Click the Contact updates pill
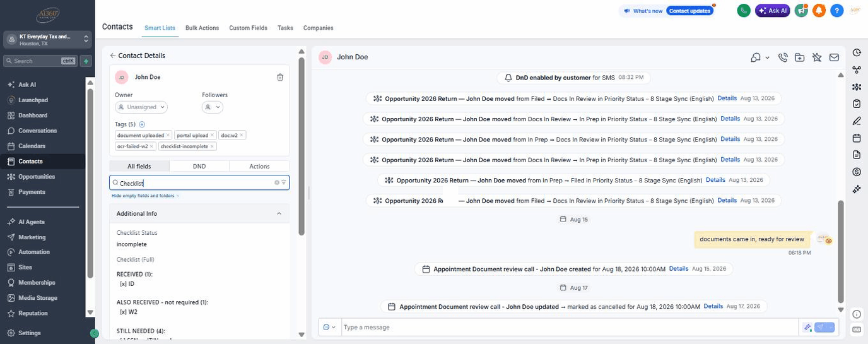The height and width of the screenshot is (344, 868). click(690, 11)
